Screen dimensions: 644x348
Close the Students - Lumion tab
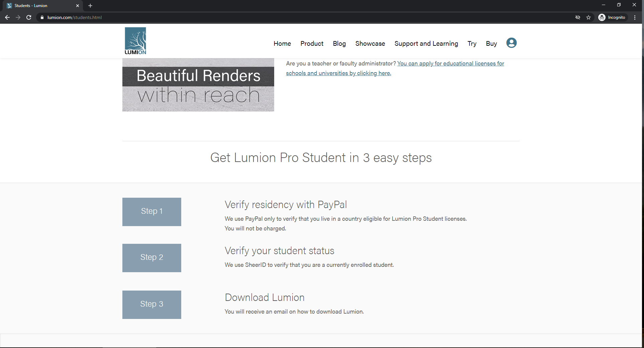point(78,6)
